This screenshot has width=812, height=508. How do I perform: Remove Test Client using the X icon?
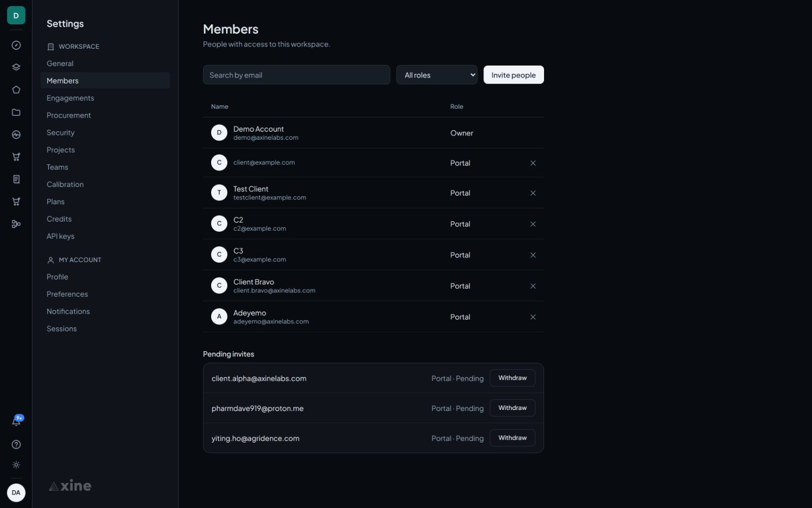(533, 193)
